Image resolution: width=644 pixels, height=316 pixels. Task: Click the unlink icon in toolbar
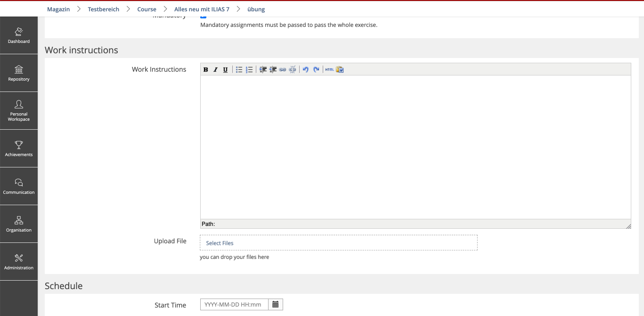(x=293, y=70)
